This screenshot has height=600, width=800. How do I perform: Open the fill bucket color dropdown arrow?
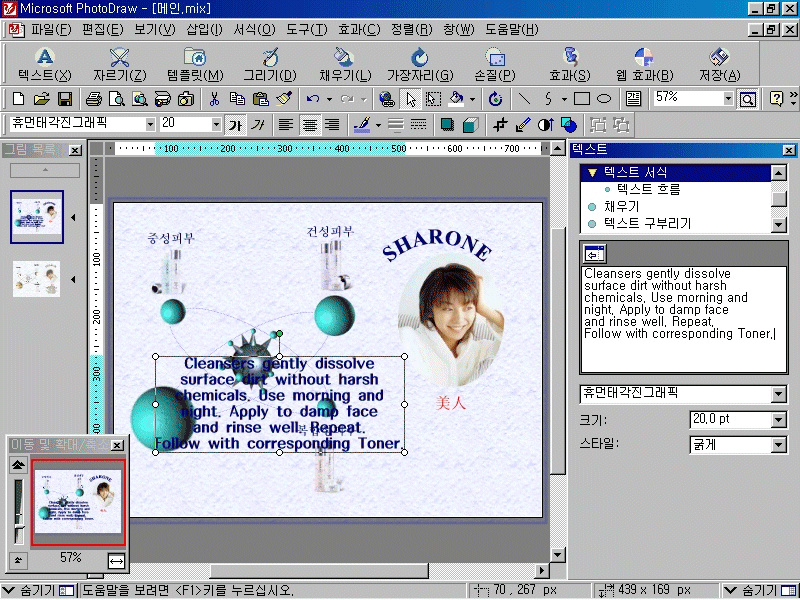(x=472, y=98)
